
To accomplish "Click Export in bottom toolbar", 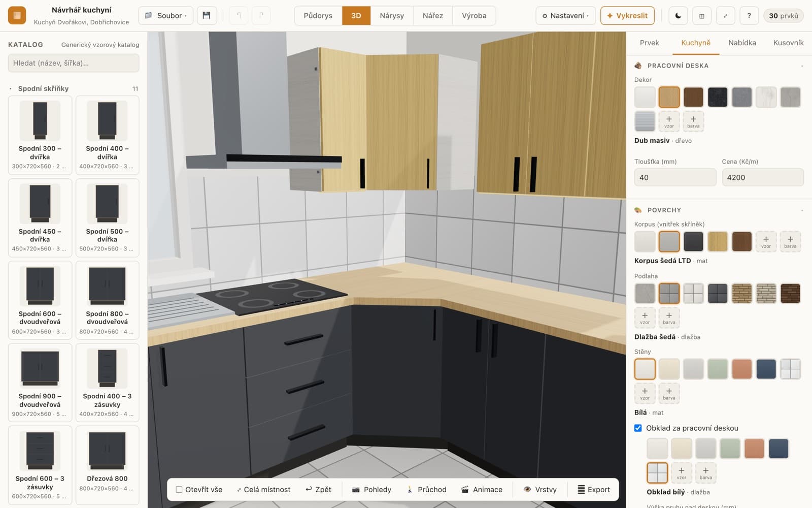I will click(594, 490).
